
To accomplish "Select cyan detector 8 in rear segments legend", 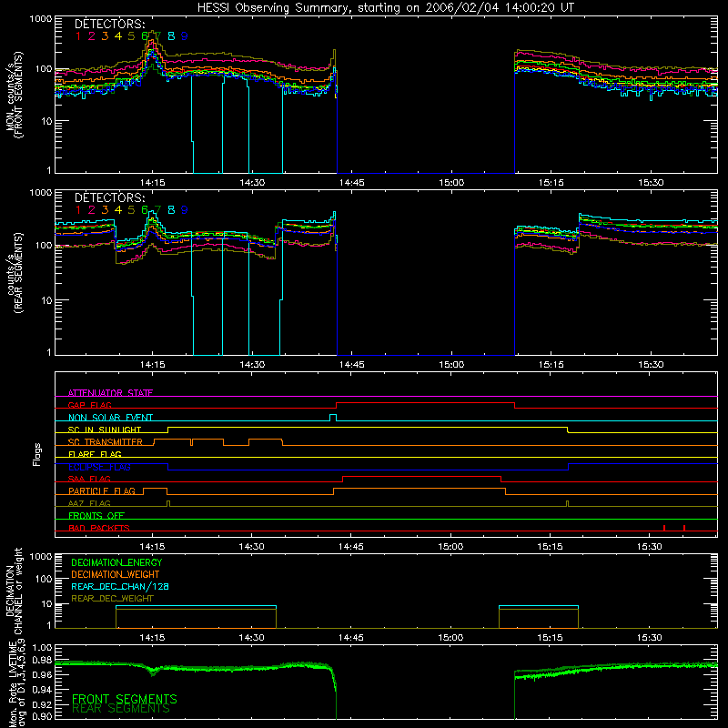I will point(171,210).
